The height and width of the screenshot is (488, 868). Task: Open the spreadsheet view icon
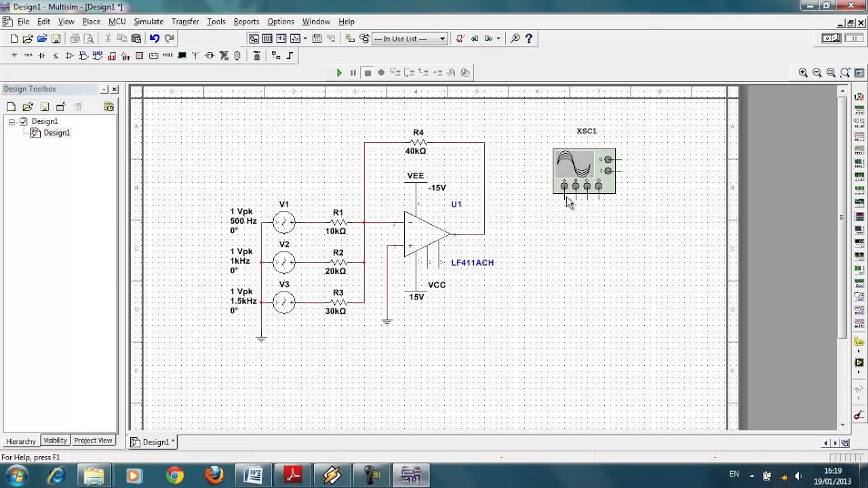pos(267,39)
